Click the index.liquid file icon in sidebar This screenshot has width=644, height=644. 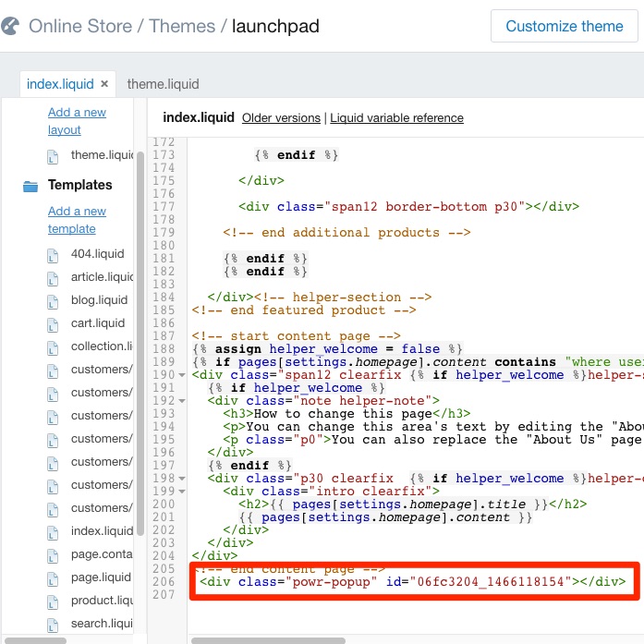tap(52, 533)
